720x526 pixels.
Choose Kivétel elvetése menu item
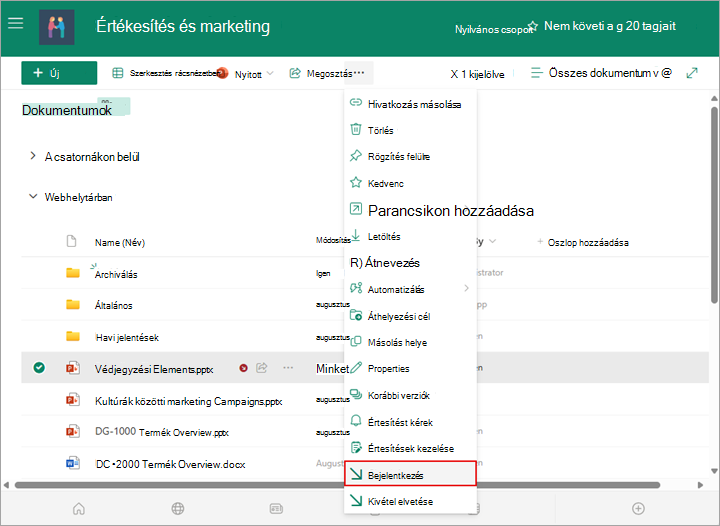(x=410, y=501)
